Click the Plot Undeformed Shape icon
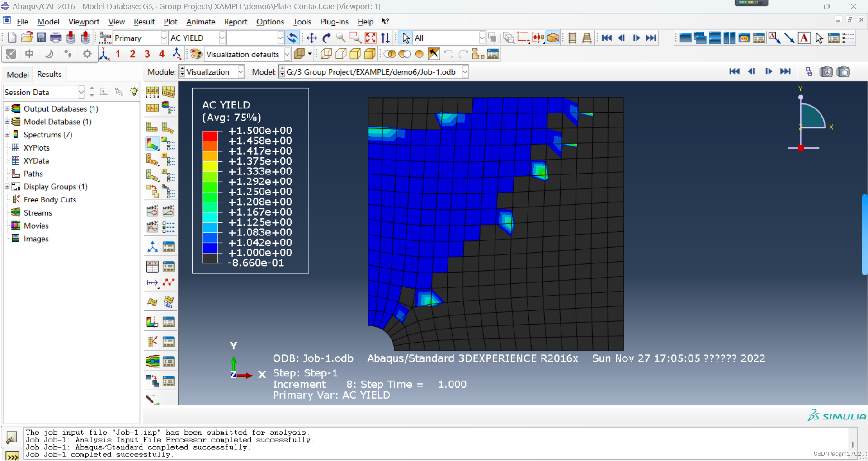Image resolution: width=868 pixels, height=461 pixels. click(152, 127)
